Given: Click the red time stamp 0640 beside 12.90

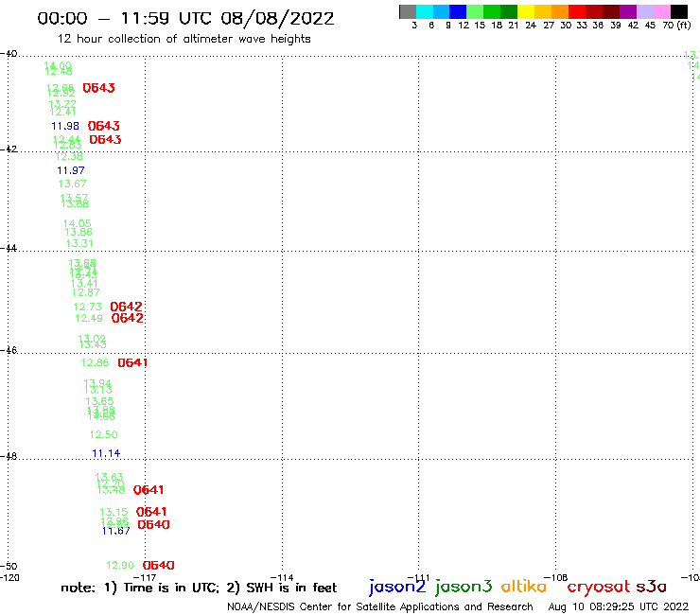Looking at the screenshot, I should (159, 566).
